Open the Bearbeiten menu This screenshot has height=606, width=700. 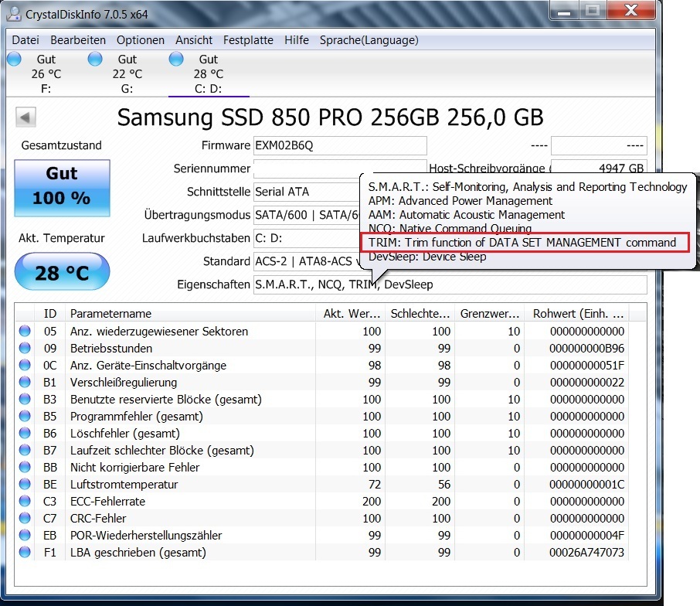pos(78,40)
